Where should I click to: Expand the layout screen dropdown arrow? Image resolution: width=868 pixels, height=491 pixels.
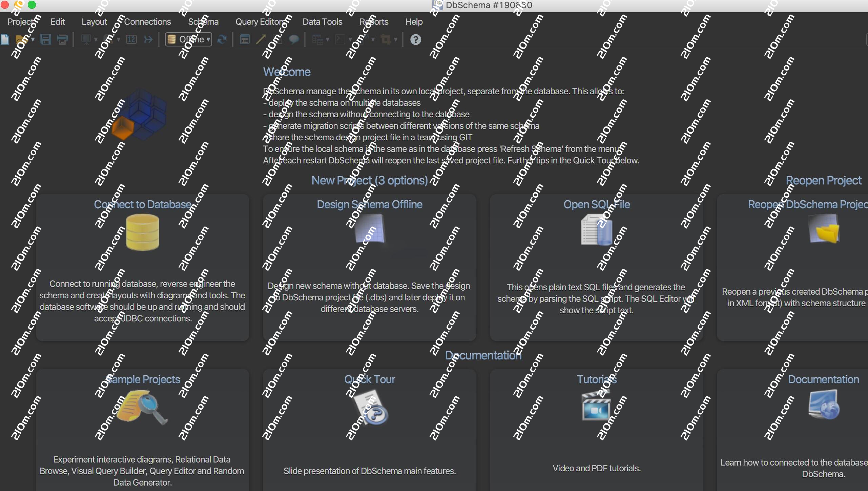[96, 40]
